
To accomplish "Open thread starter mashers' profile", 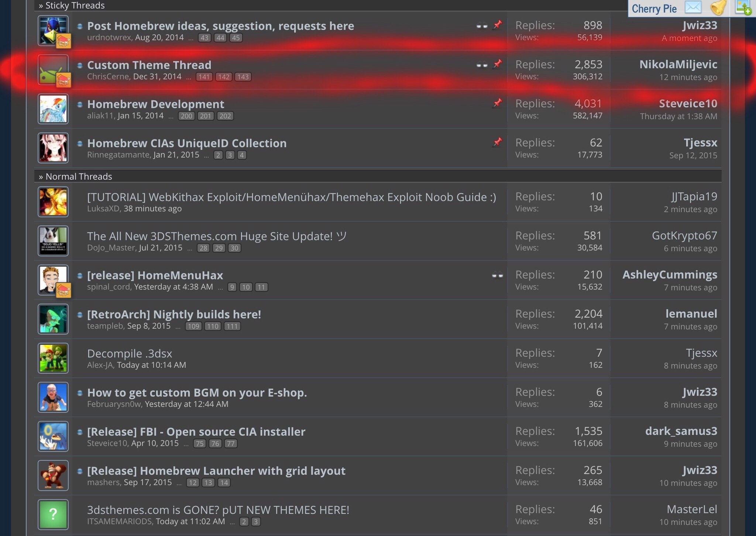I will click(103, 483).
